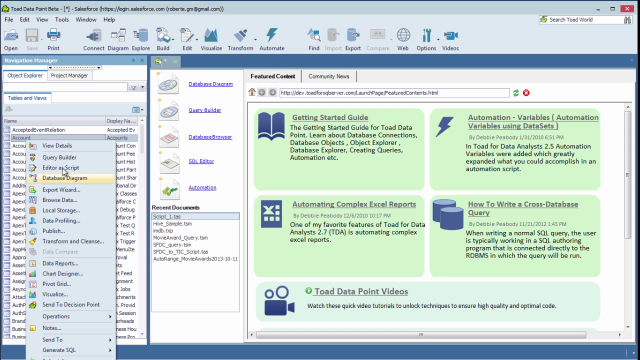
Task: Click the green refresh icon
Action: 516,93
